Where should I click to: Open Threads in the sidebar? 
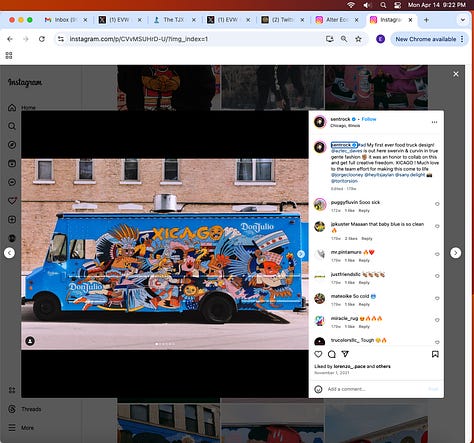point(25,409)
